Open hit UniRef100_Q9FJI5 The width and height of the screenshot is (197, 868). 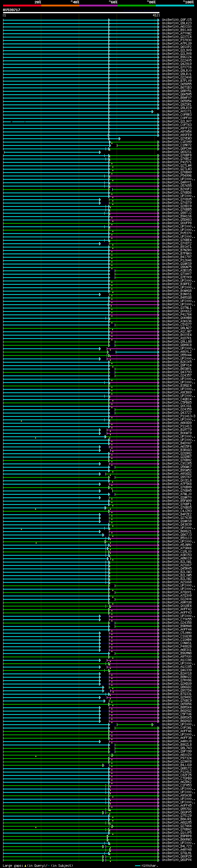point(177,20)
